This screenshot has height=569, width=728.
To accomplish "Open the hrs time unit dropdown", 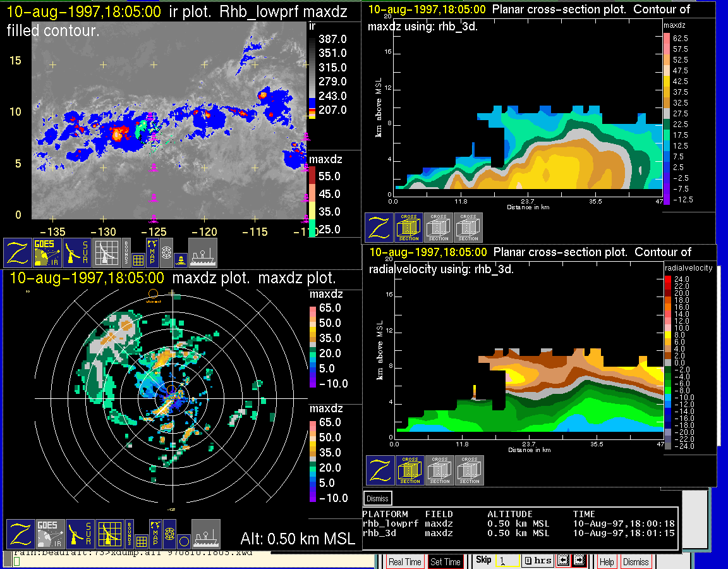I will tap(538, 561).
